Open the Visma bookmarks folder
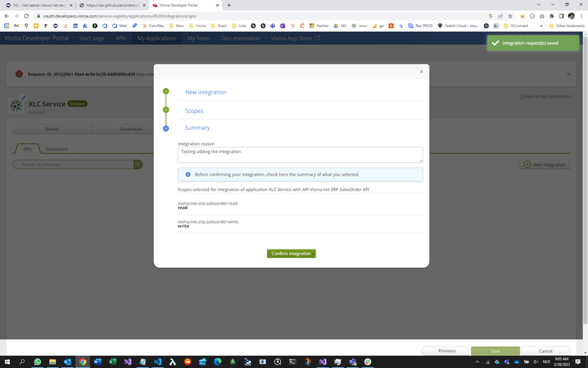Image resolution: width=588 pixels, height=368 pixels. click(x=197, y=26)
